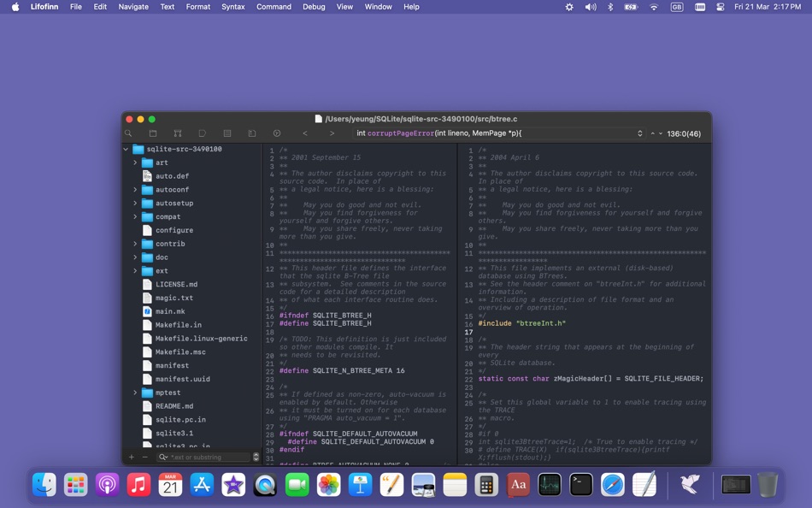Add item with the plus button
The image size is (812, 508).
tap(132, 458)
